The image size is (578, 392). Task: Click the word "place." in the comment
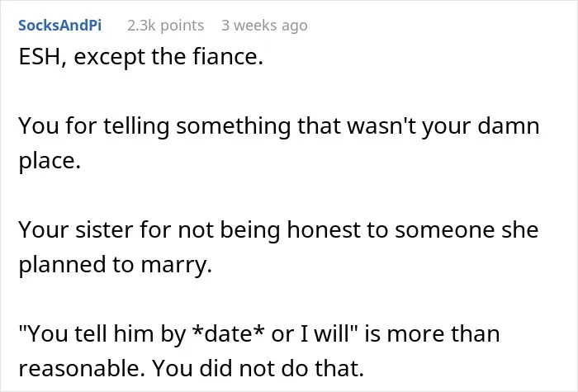click(x=50, y=162)
